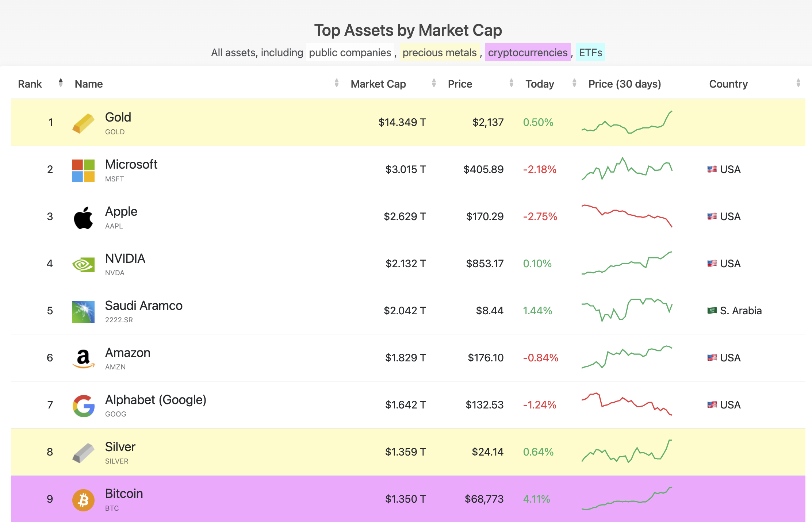Click the USA flag in Amazon row
Image resolution: width=812 pixels, height=522 pixels.
coord(712,358)
